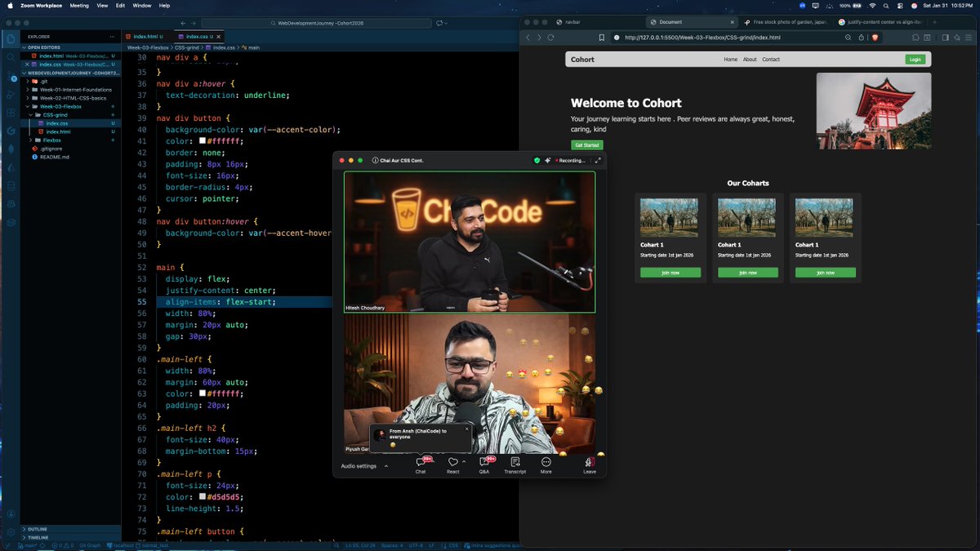Open Window menu in macOS menu bar
This screenshot has width=980, height=551.
tap(142, 5)
